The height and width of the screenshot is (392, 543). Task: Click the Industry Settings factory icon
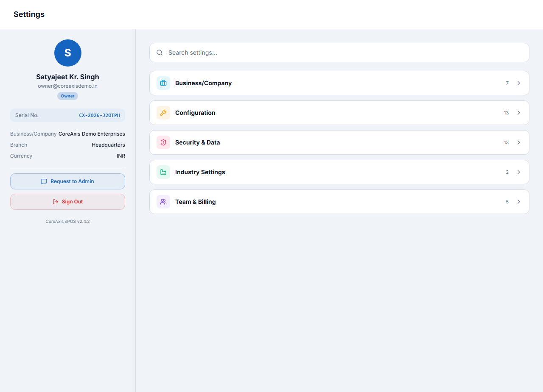[163, 172]
